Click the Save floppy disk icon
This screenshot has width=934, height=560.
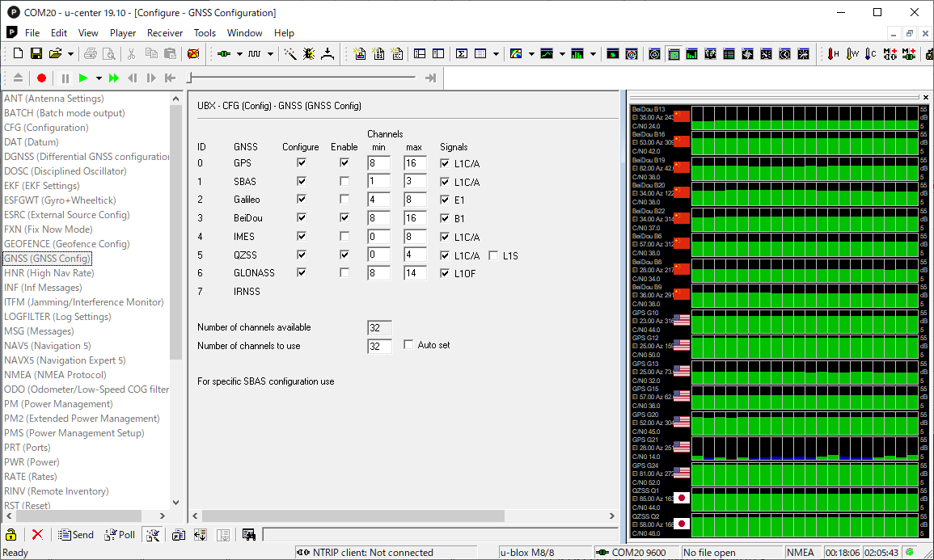[x=36, y=53]
